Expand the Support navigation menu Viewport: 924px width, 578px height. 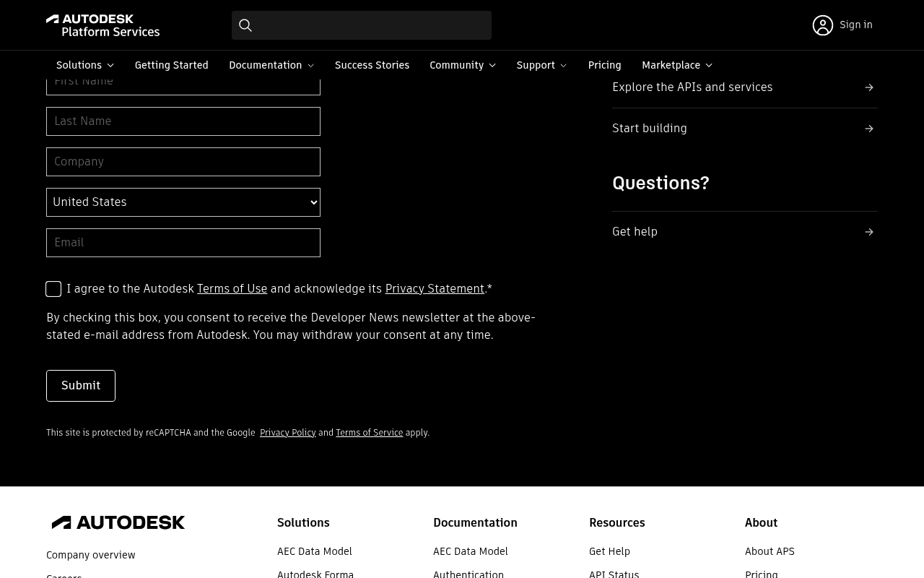point(541,65)
